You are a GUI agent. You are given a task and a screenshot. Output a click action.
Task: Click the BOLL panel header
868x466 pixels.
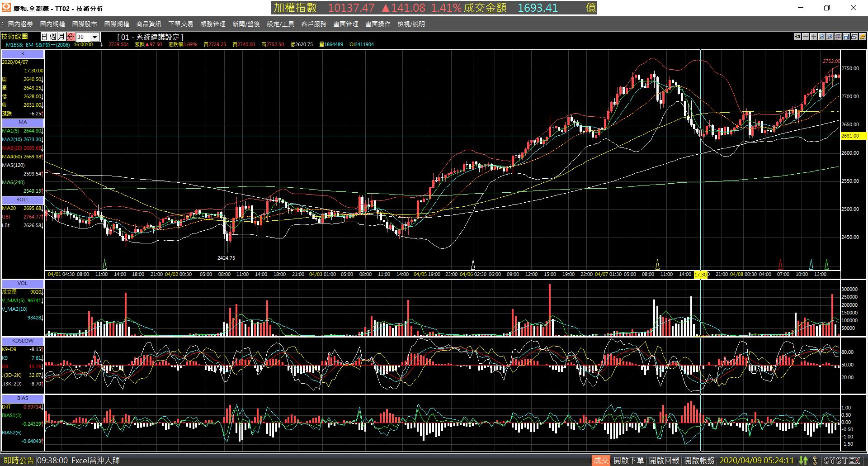coord(23,200)
